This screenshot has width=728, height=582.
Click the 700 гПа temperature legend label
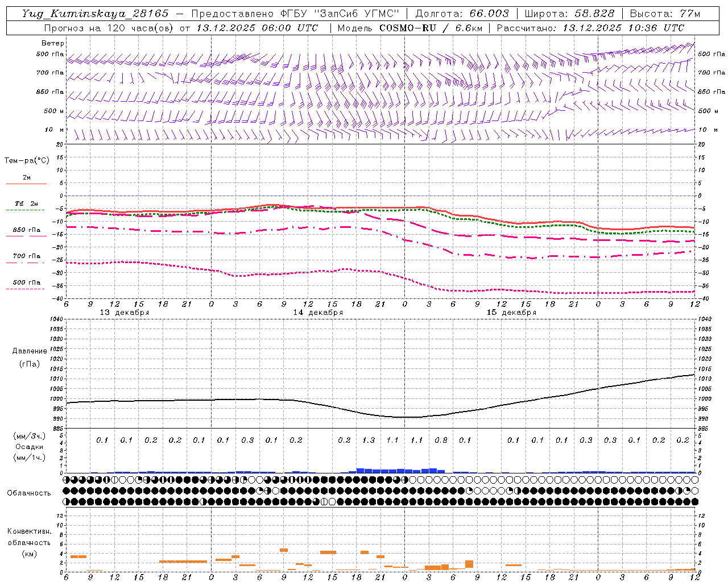click(27, 256)
